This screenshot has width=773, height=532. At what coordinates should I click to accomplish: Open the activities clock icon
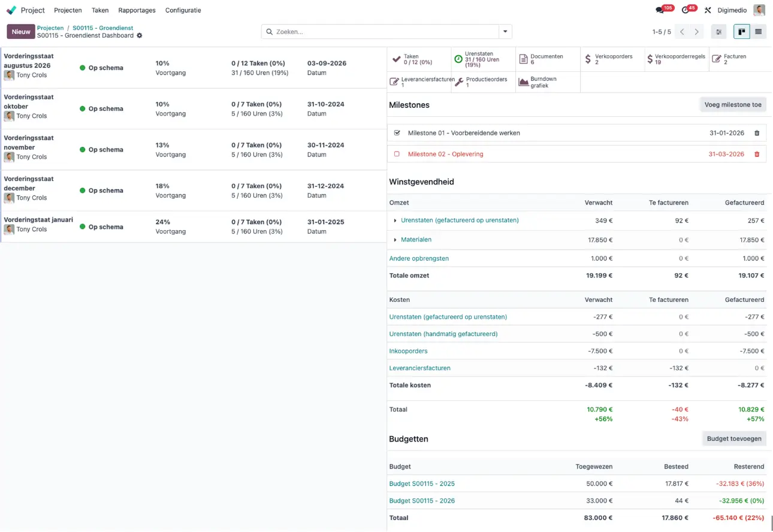pyautogui.click(x=686, y=10)
